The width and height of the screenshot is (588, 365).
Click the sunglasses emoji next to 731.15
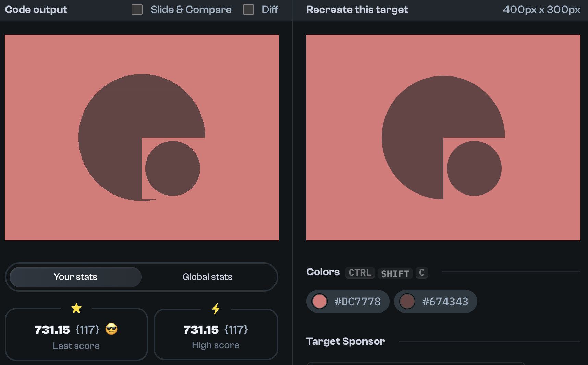(111, 330)
